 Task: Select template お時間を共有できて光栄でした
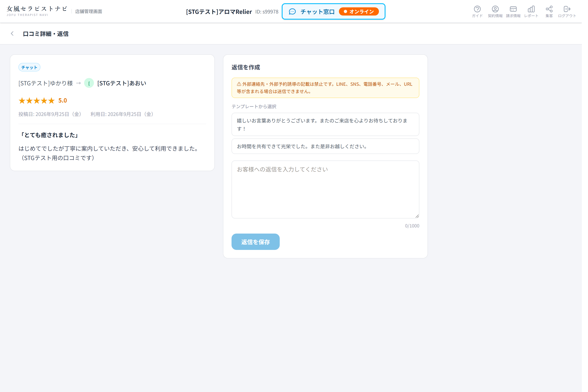tap(329, 148)
